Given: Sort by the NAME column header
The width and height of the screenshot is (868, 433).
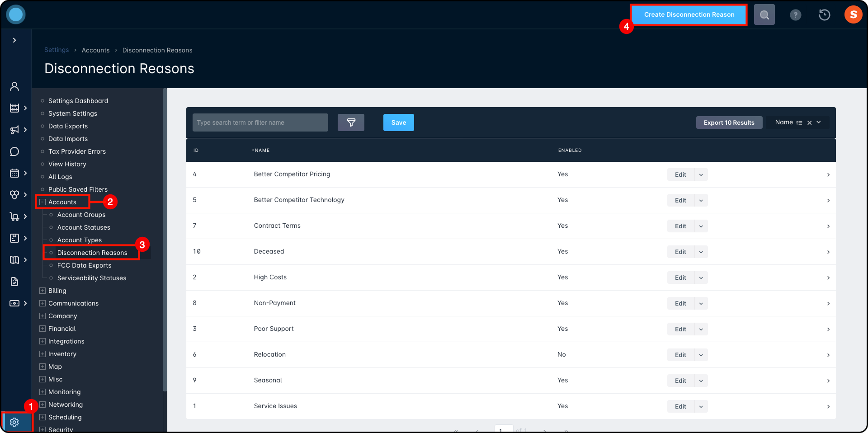Looking at the screenshot, I should pos(262,150).
